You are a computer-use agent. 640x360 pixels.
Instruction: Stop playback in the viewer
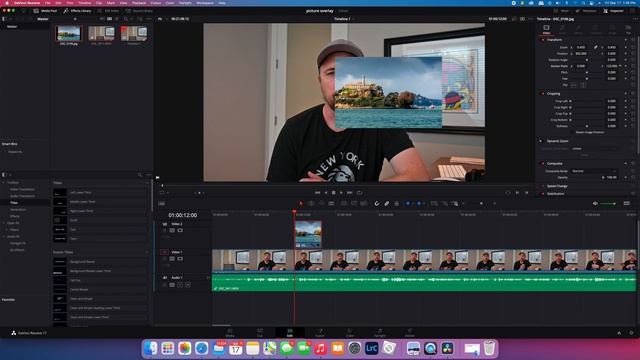[x=333, y=193]
